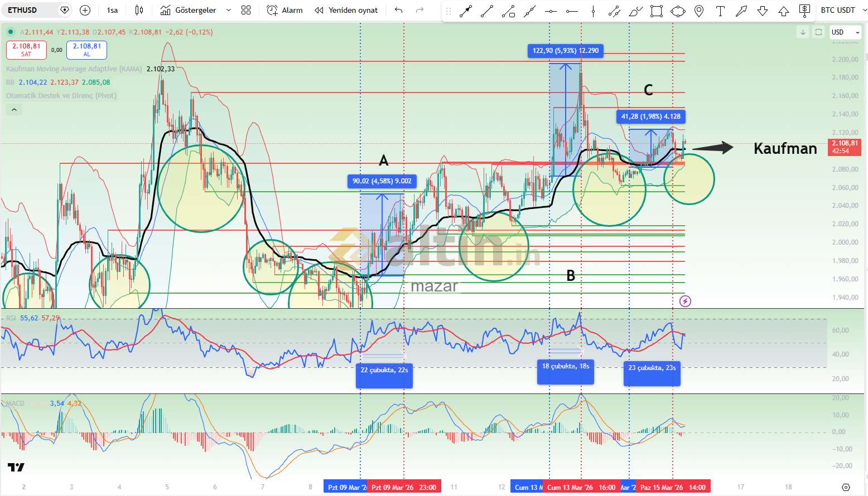The width and height of the screenshot is (868, 496).
Task: Click the down arrow toggle near USD
Action: 803,32
